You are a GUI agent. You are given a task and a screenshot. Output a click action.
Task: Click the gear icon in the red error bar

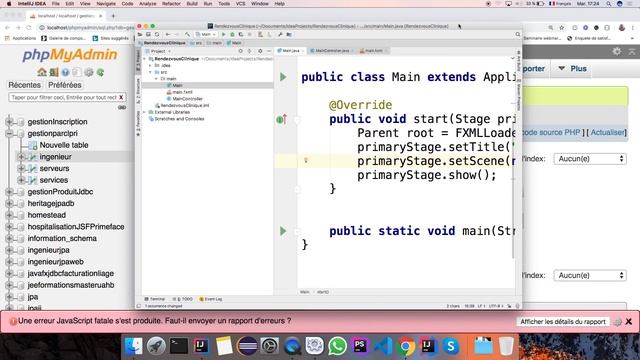point(618,322)
